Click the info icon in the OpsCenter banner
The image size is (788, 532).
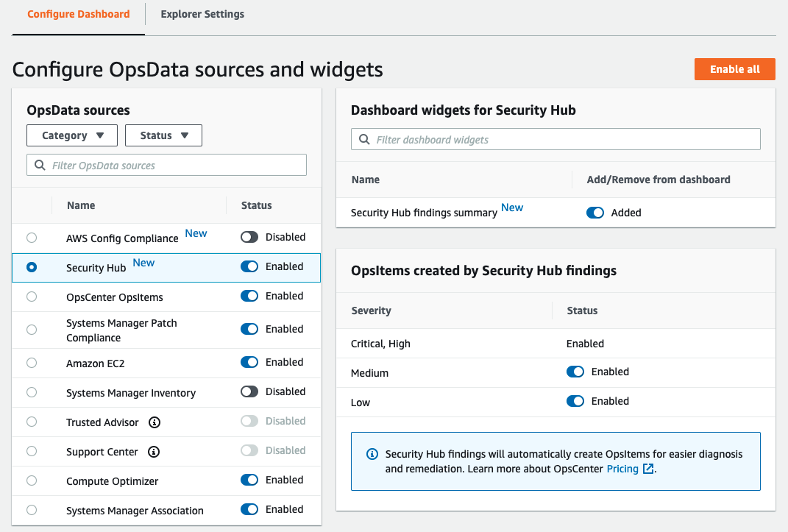coord(372,454)
